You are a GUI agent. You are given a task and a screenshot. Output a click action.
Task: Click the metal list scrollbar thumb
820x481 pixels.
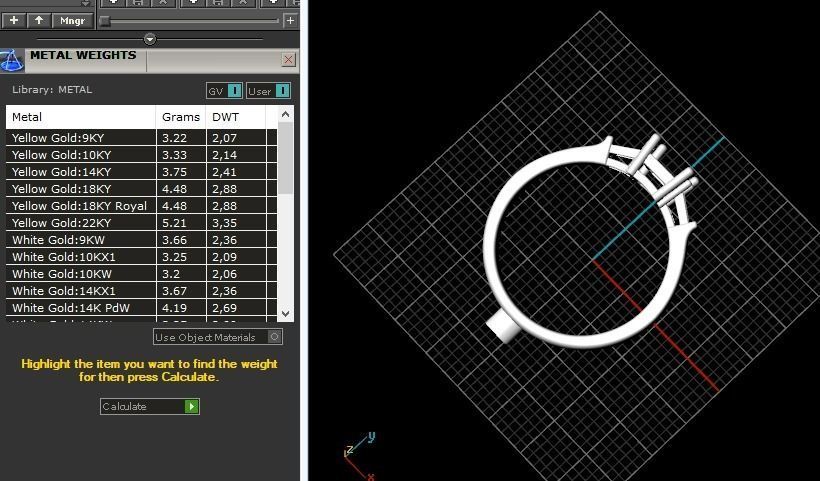coord(286,158)
